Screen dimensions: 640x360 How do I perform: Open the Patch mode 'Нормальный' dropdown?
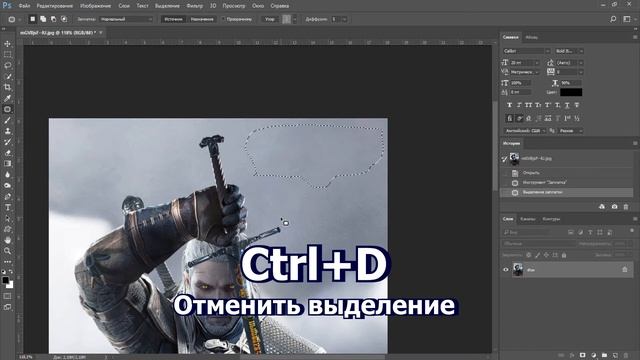point(126,19)
